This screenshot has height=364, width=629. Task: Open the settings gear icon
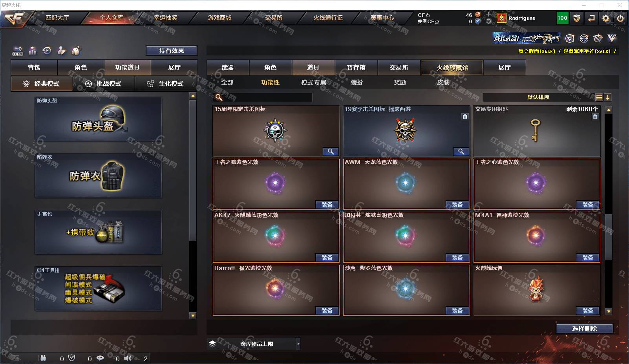point(606,18)
